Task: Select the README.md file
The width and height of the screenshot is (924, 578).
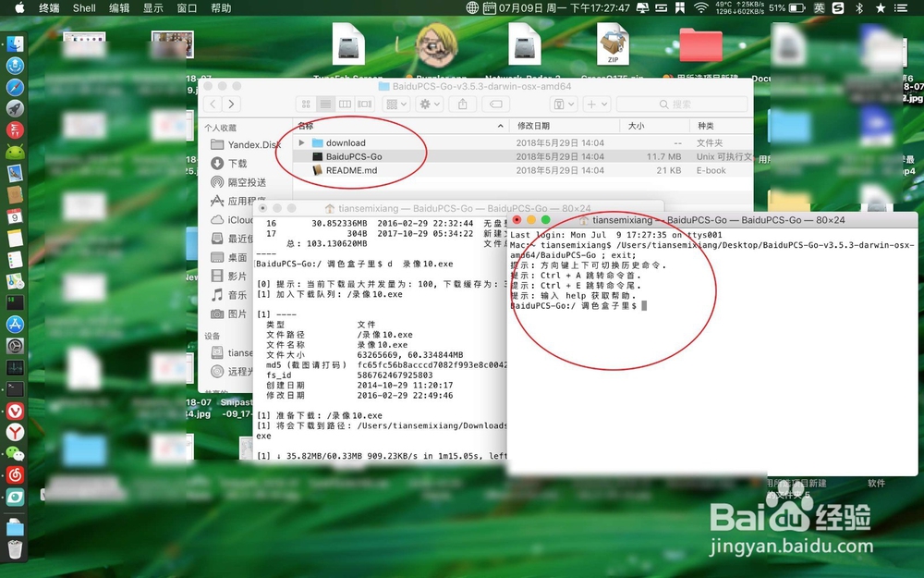Action: pos(523,170)
